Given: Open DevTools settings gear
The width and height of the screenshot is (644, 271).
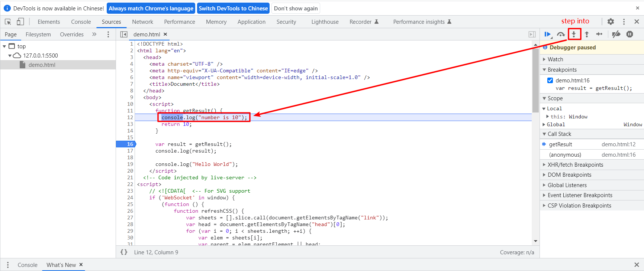Looking at the screenshot, I should point(611,22).
